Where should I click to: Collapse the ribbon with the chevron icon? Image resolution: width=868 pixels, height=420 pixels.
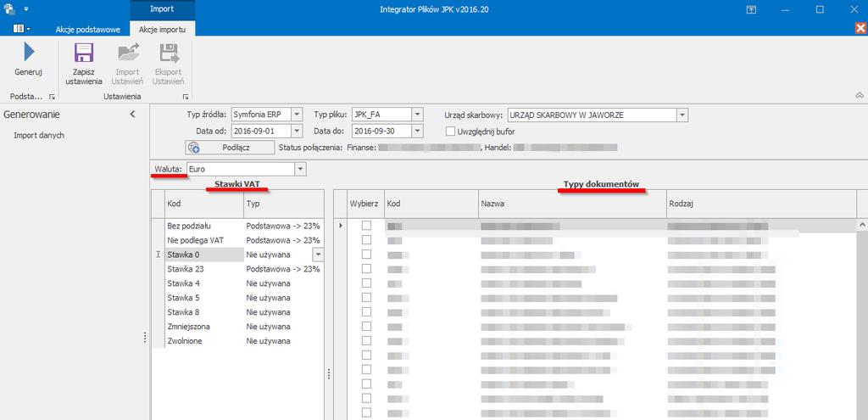click(x=860, y=95)
